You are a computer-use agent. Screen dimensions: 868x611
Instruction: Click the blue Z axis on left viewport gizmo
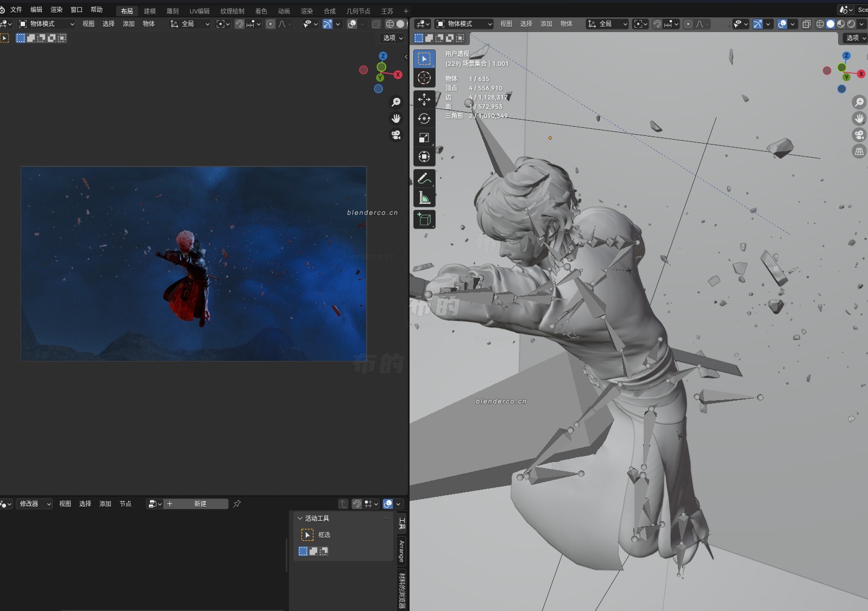[383, 56]
